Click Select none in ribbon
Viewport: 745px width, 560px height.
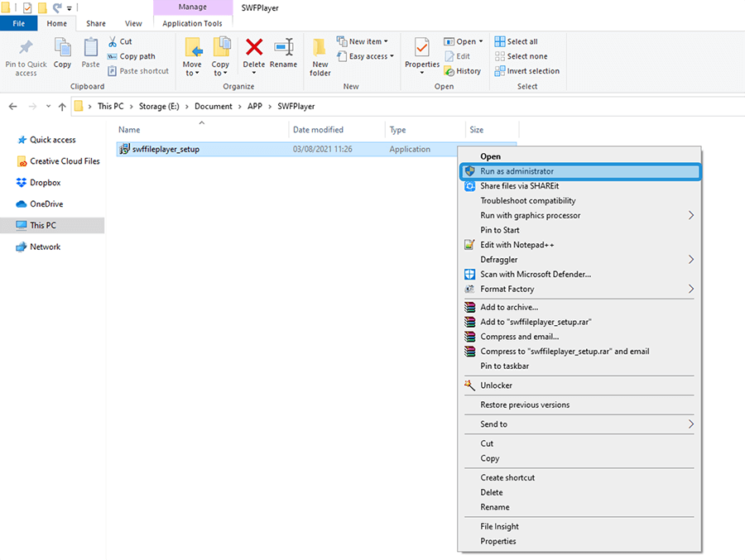521,56
